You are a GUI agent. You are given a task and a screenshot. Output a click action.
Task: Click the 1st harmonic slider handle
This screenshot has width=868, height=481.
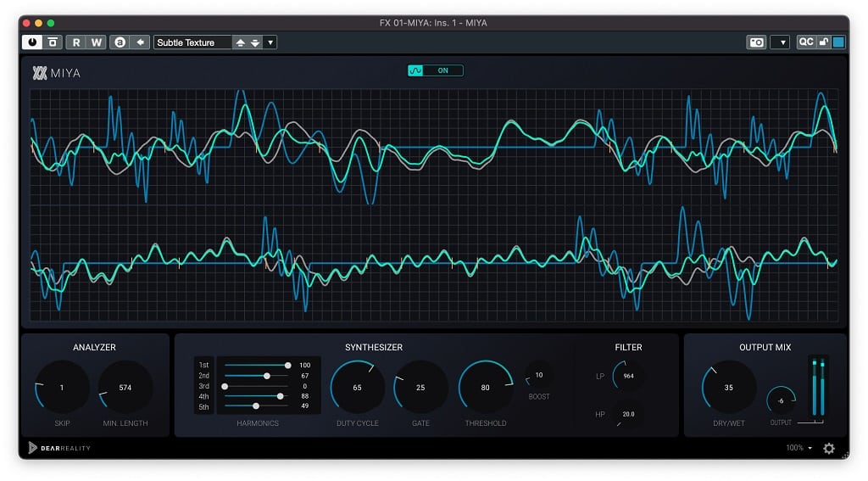coord(288,365)
